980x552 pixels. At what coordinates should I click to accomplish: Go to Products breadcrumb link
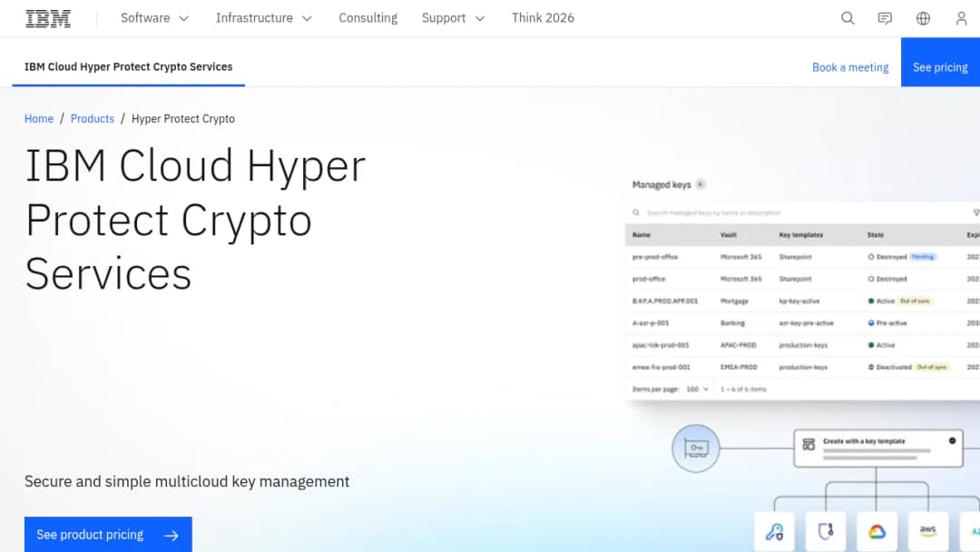click(x=93, y=119)
